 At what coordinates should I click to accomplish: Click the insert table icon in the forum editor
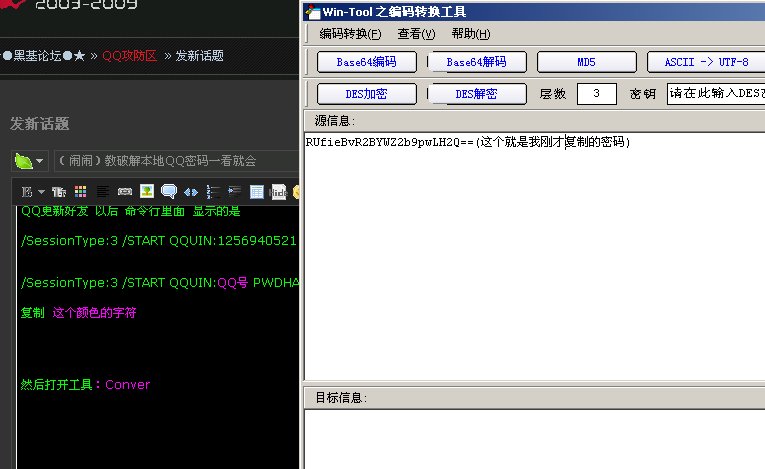click(x=257, y=192)
